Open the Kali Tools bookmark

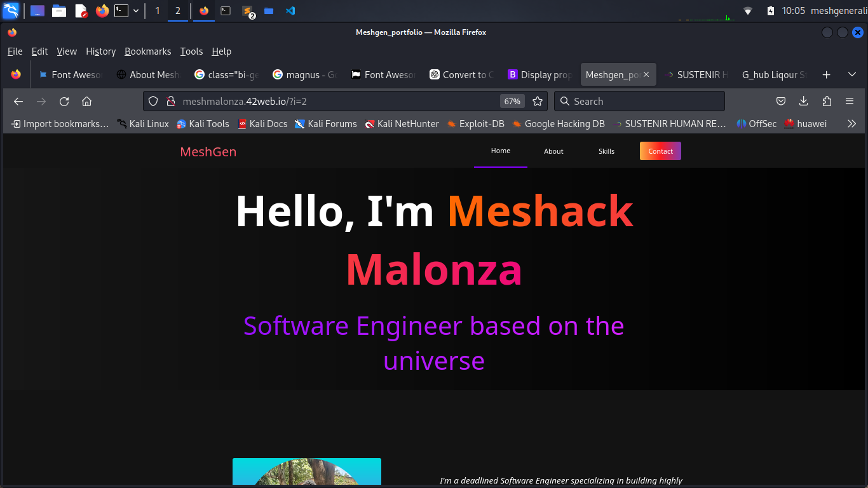coord(203,124)
